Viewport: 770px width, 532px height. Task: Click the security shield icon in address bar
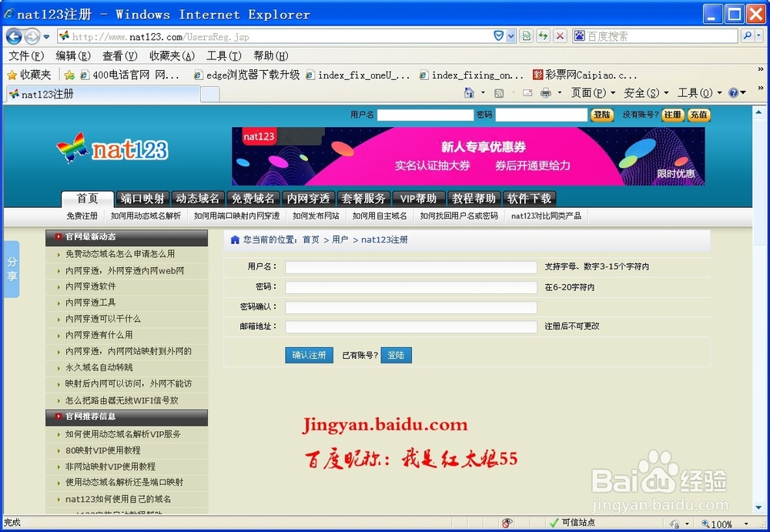pyautogui.click(x=498, y=36)
